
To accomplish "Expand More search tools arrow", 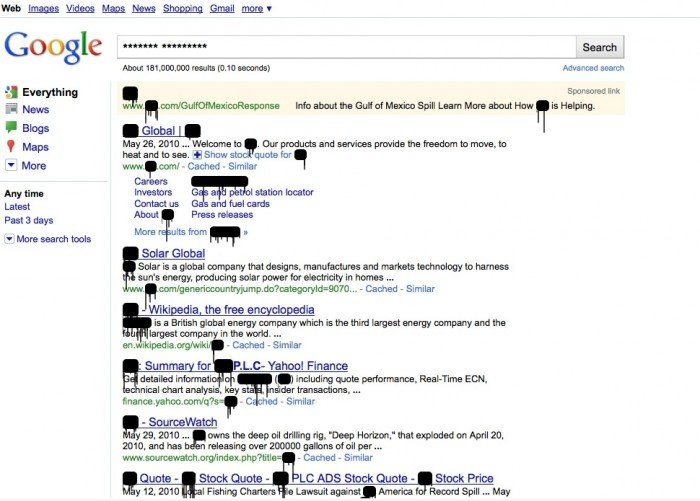I will 9,239.
